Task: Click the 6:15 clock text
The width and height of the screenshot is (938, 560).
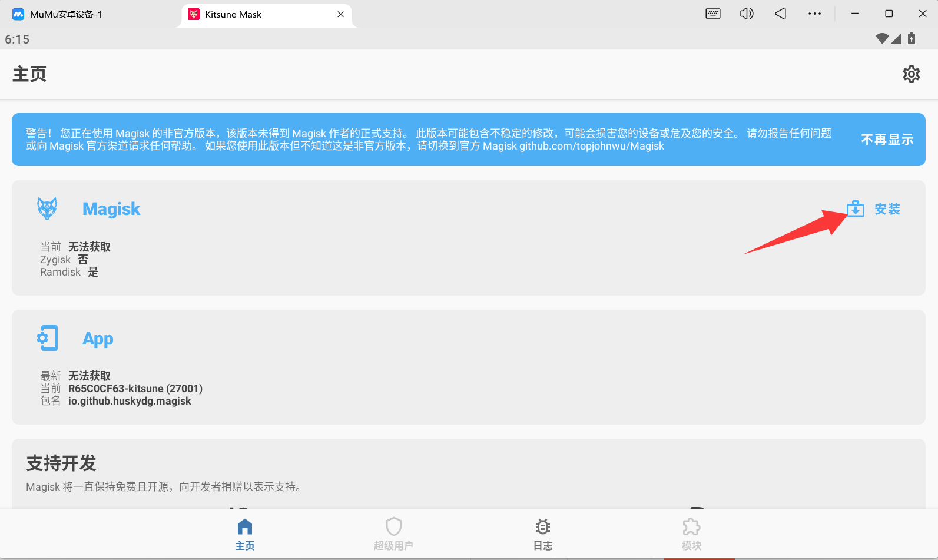Action: 17,39
